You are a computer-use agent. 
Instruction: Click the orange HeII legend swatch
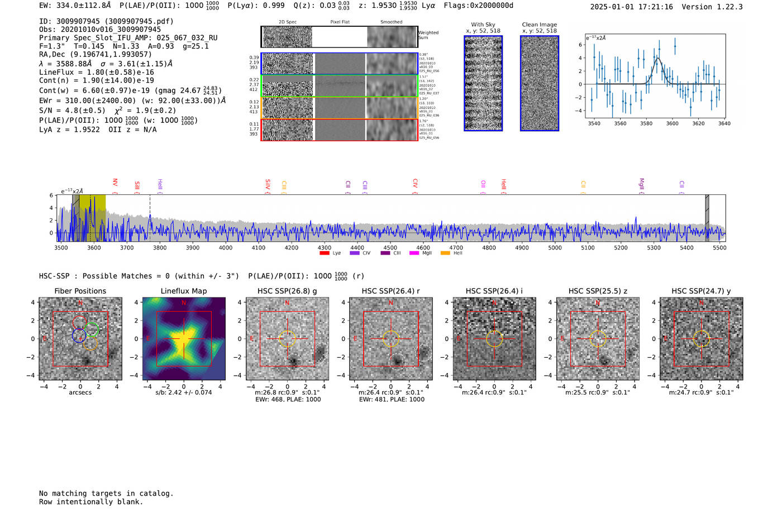coord(445,253)
